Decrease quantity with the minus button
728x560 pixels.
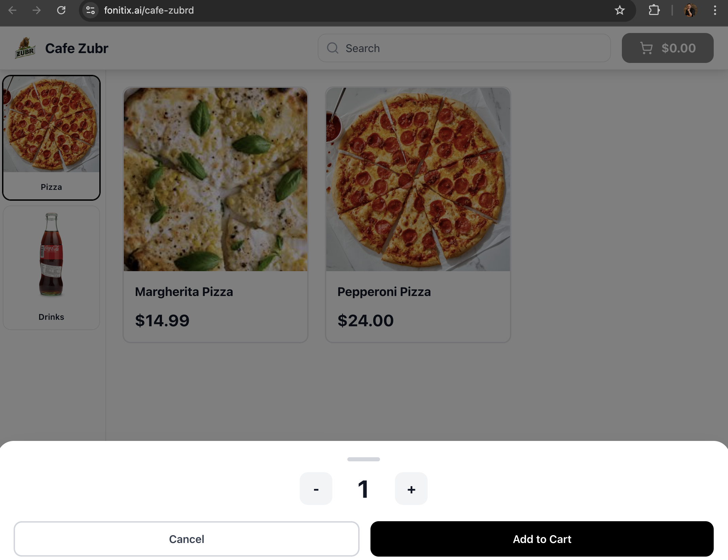pos(316,489)
